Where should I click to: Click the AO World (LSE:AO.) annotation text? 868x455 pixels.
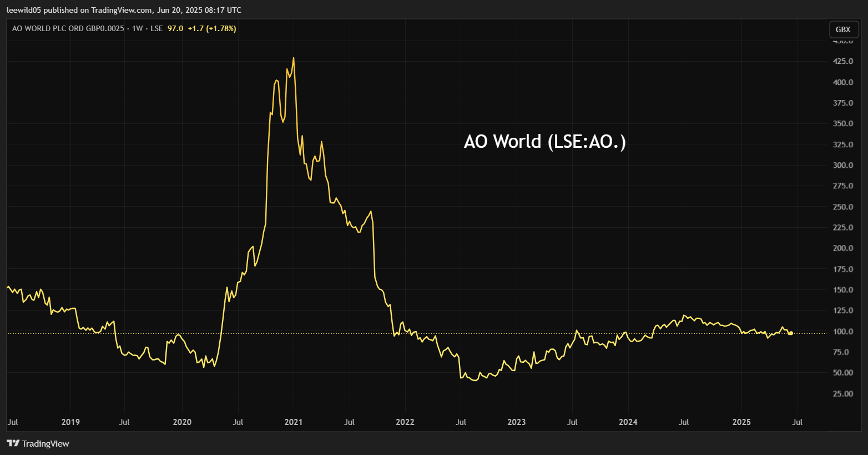pos(545,142)
